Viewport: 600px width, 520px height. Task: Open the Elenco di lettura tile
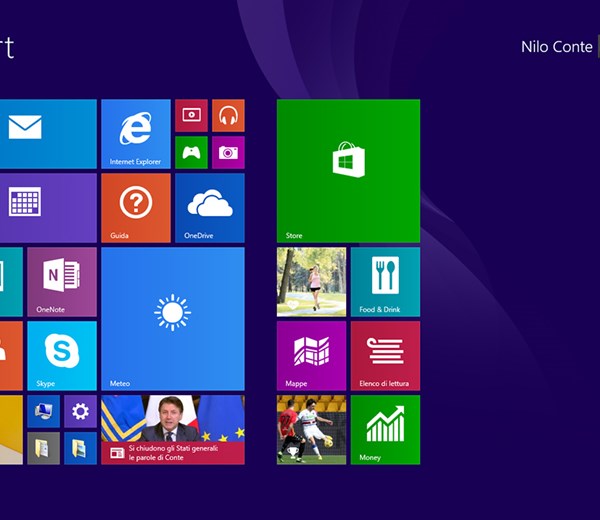(x=385, y=356)
